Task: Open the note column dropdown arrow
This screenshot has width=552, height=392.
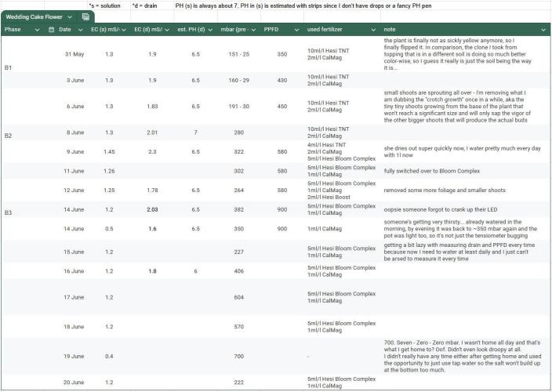Action: [543, 30]
